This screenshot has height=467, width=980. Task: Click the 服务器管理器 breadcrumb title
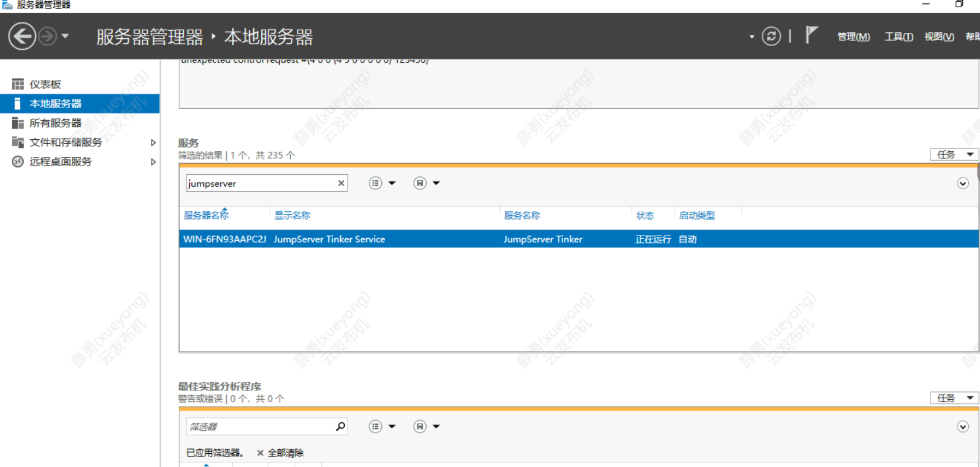pos(150,37)
